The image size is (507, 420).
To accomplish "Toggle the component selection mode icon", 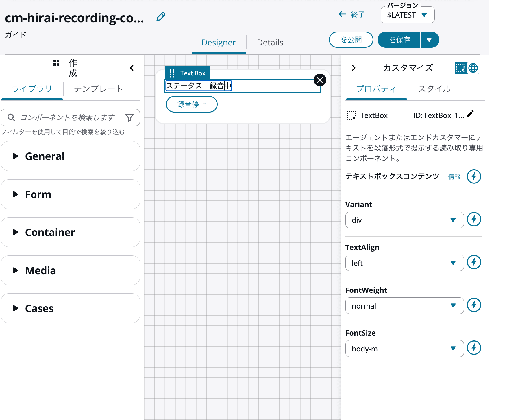I will point(460,68).
